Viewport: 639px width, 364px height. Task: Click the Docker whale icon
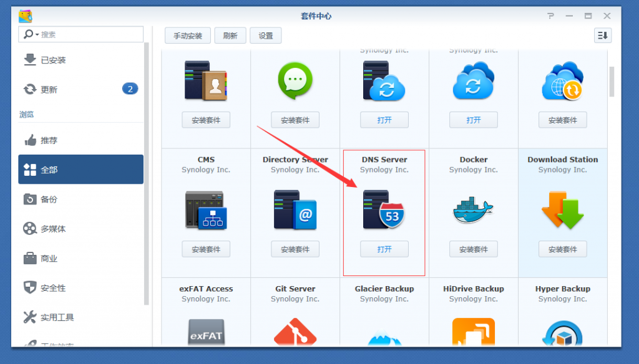tap(473, 209)
